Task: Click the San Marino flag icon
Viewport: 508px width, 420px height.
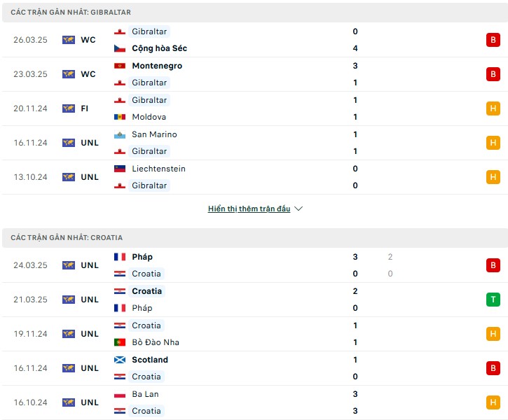Action: 120,134
